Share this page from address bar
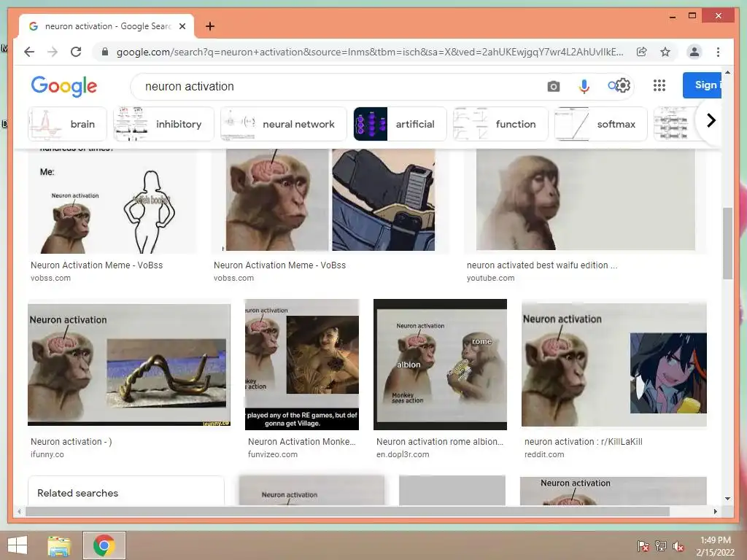Viewport: 747px width, 560px height. (642, 52)
